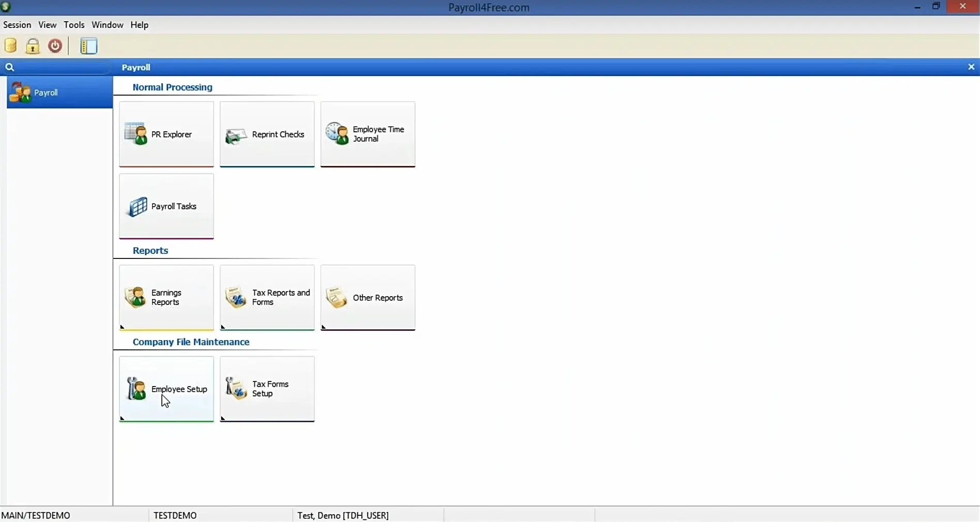Open the Employee Time Journal
The height and width of the screenshot is (522, 980).
coord(367,134)
